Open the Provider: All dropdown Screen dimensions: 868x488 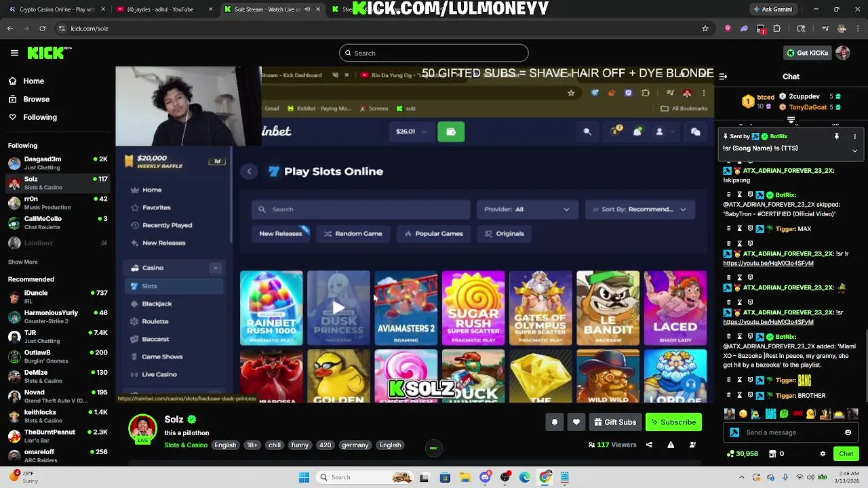tap(527, 209)
